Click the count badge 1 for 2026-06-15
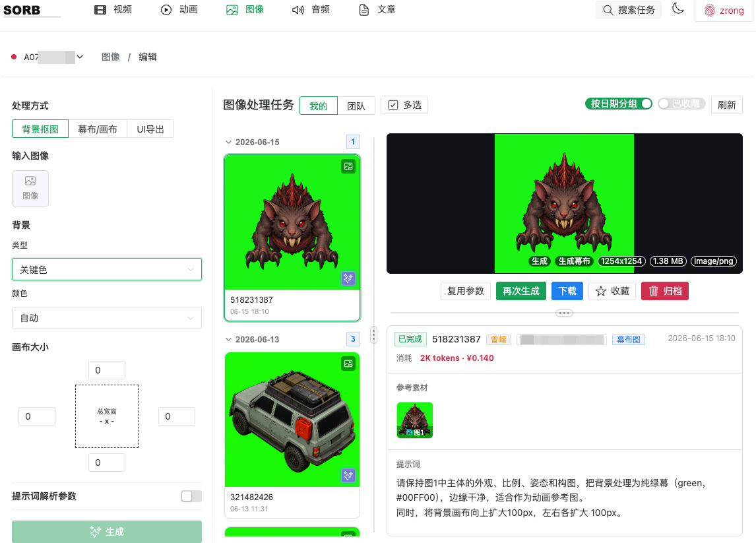The height and width of the screenshot is (543, 756). coord(353,142)
